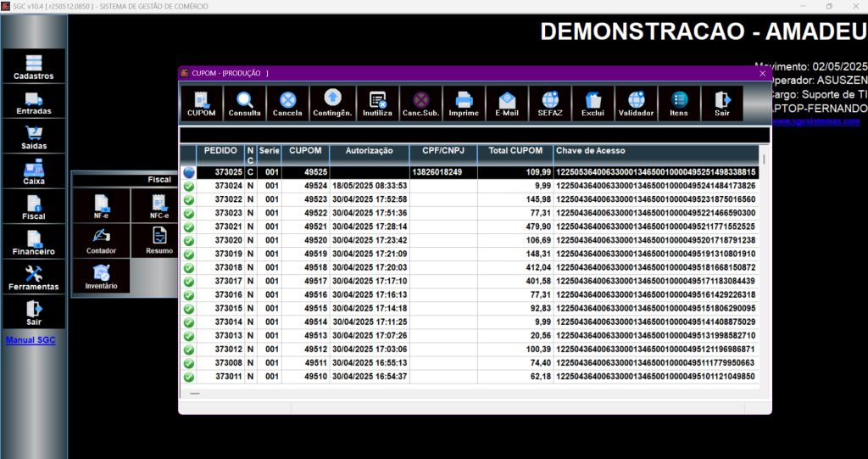The width and height of the screenshot is (868, 459).
Task: Click the PEDIDO column header
Action: 220,154
